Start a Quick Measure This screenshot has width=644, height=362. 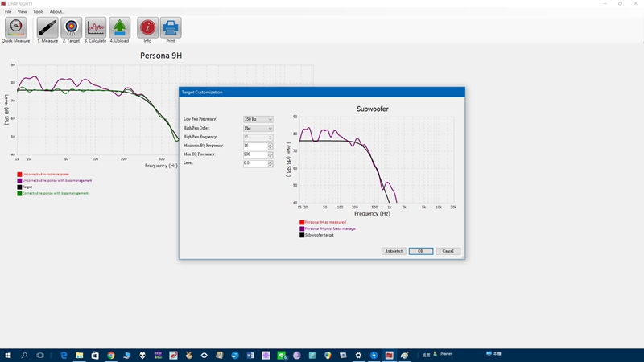coord(15,28)
